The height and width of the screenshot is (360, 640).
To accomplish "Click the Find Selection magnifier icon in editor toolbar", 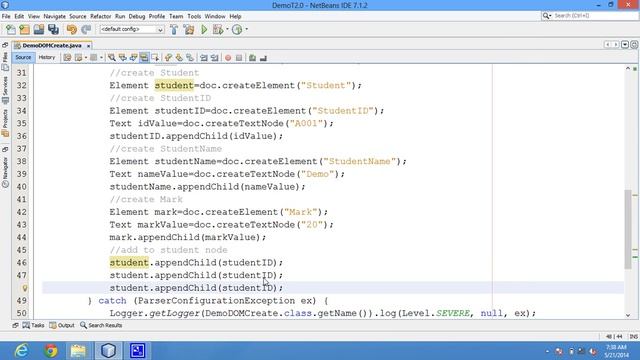I will coord(111,58).
